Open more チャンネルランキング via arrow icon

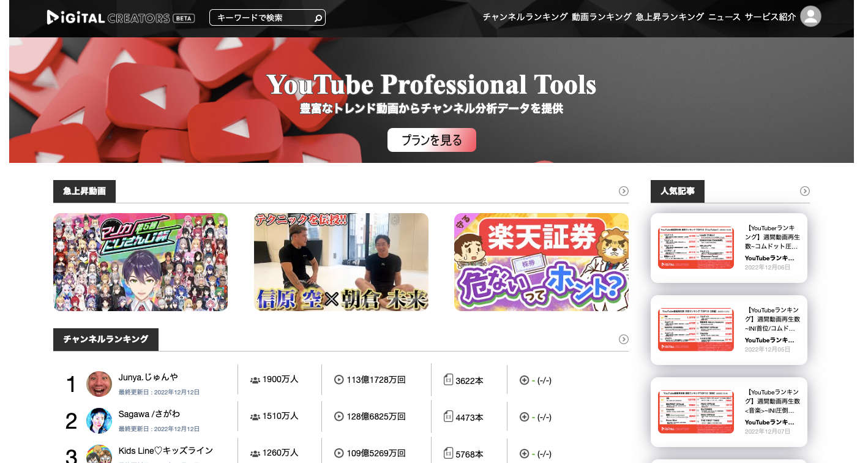pyautogui.click(x=624, y=339)
